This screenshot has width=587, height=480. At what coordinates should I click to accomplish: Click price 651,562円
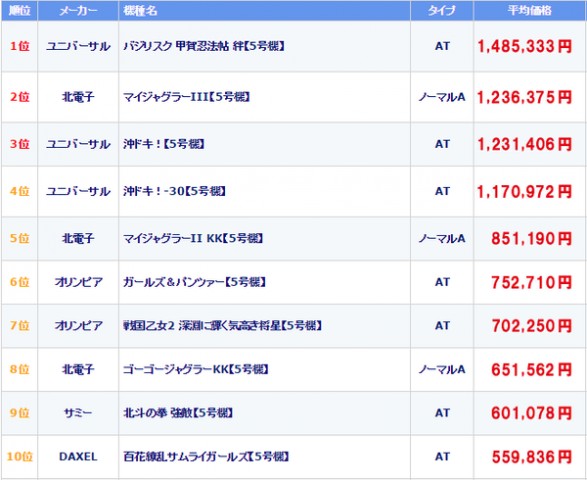[532, 370]
